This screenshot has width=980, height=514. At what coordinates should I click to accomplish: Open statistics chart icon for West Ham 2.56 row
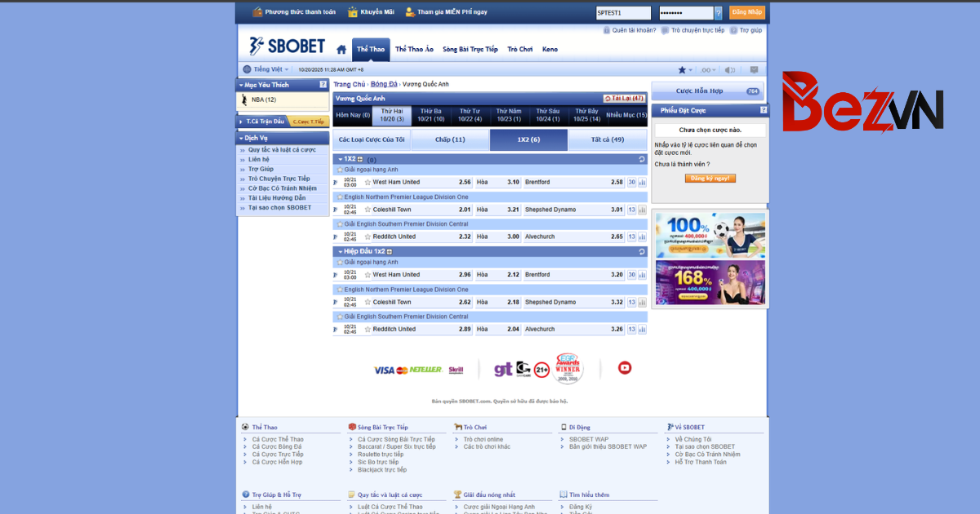click(x=642, y=183)
